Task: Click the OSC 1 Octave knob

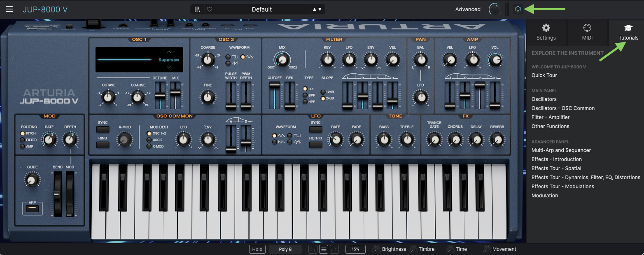Action: click(x=108, y=98)
